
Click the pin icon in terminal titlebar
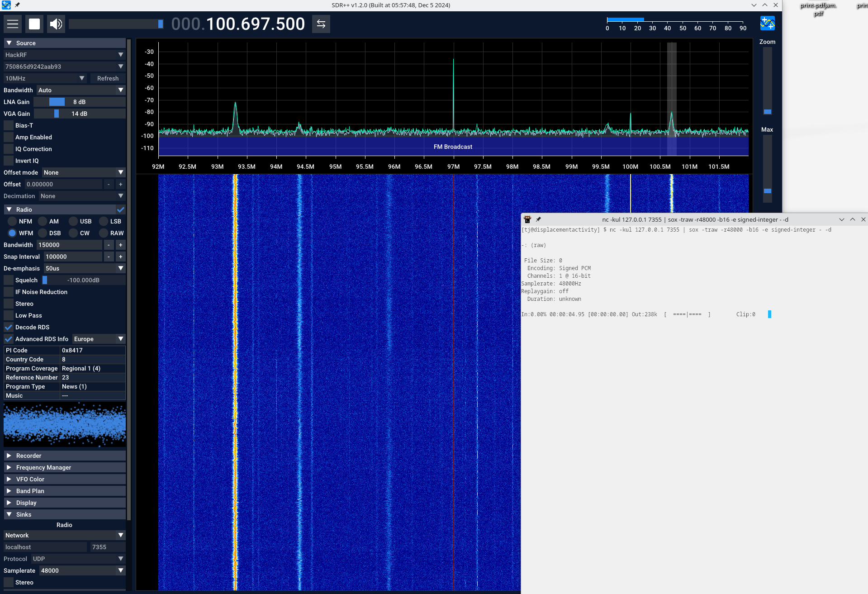tap(538, 219)
